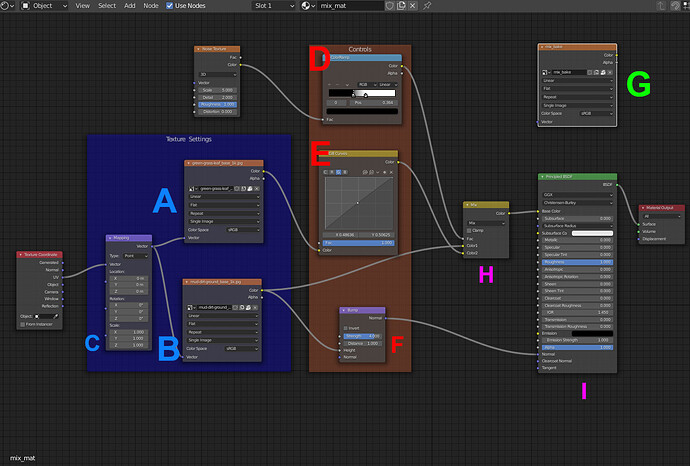The image size is (690, 466).
Task: Click the C channel button in RGB Curves
Action: [x=326, y=171]
